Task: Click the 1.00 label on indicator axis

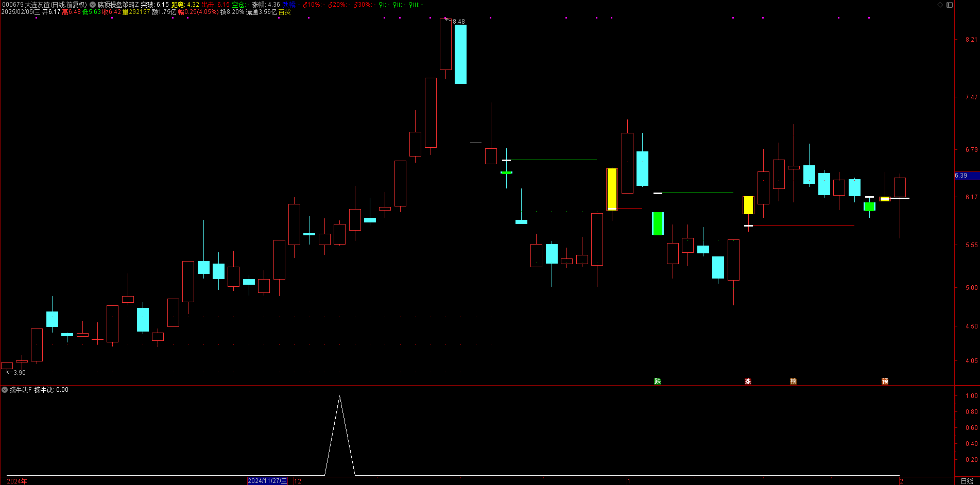Action: click(971, 396)
